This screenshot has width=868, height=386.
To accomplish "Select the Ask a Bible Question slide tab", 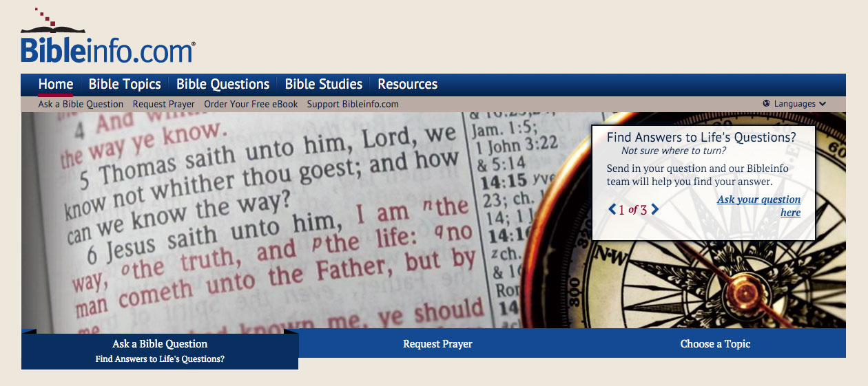I will click(160, 351).
